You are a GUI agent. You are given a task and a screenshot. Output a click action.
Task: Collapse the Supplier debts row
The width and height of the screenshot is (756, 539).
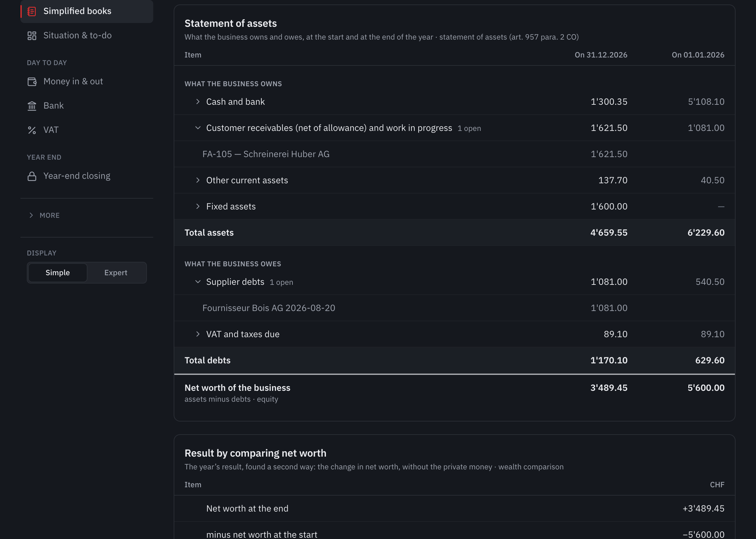coord(198,282)
